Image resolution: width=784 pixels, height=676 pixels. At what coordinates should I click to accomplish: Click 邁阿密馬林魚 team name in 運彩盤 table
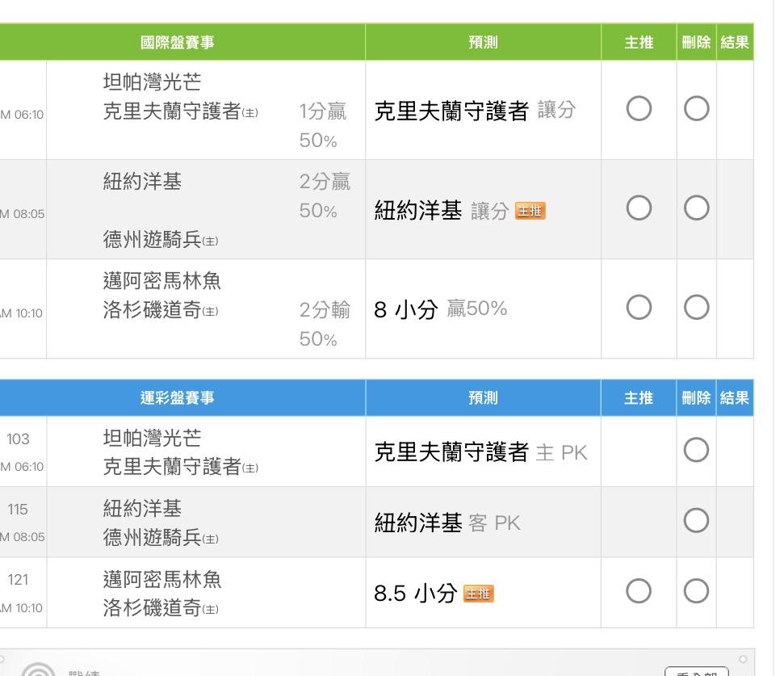[x=162, y=579]
